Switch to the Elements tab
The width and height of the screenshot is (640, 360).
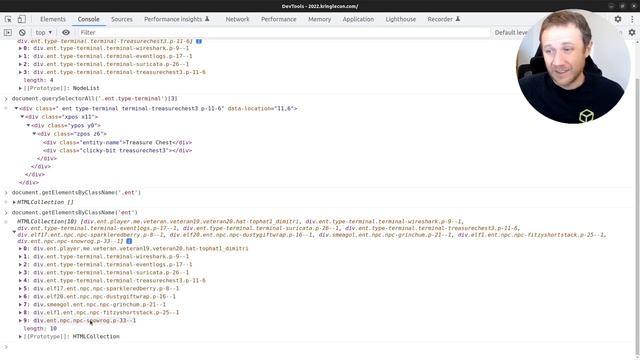click(x=53, y=19)
